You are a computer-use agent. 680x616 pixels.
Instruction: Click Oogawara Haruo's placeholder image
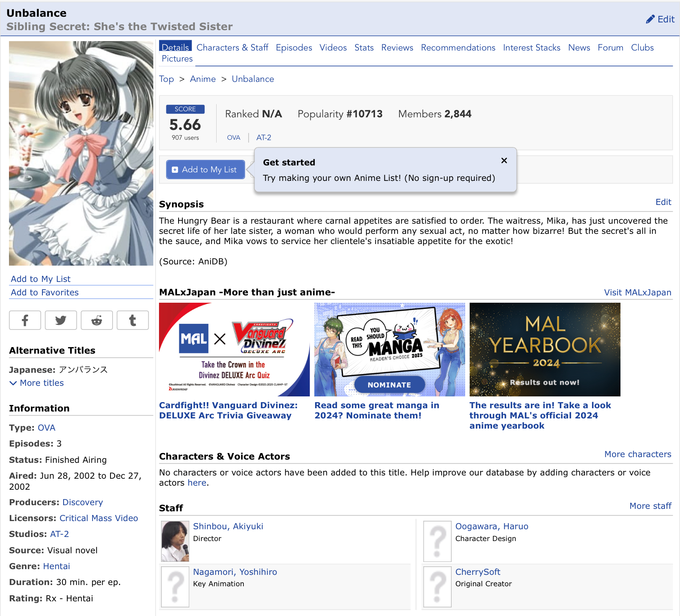coord(437,541)
